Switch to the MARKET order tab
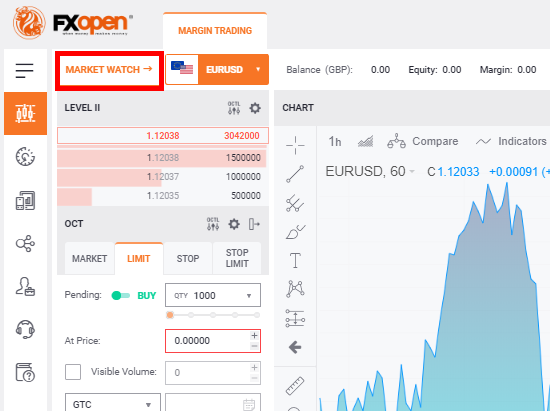Viewport: 550px width, 411px height. click(x=89, y=258)
